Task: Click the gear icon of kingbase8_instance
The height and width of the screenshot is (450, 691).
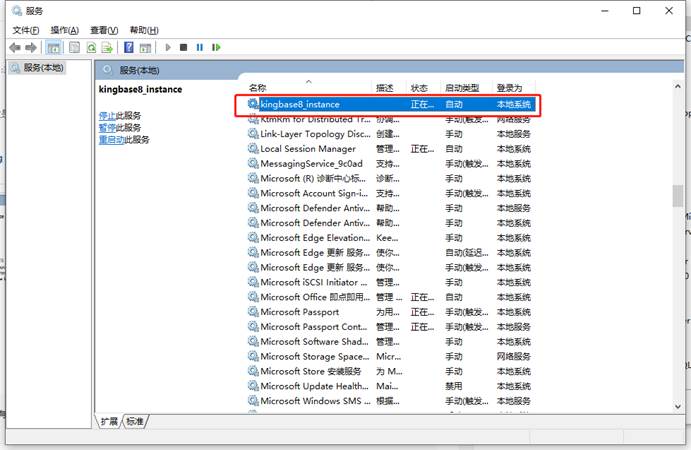Action: click(x=253, y=104)
